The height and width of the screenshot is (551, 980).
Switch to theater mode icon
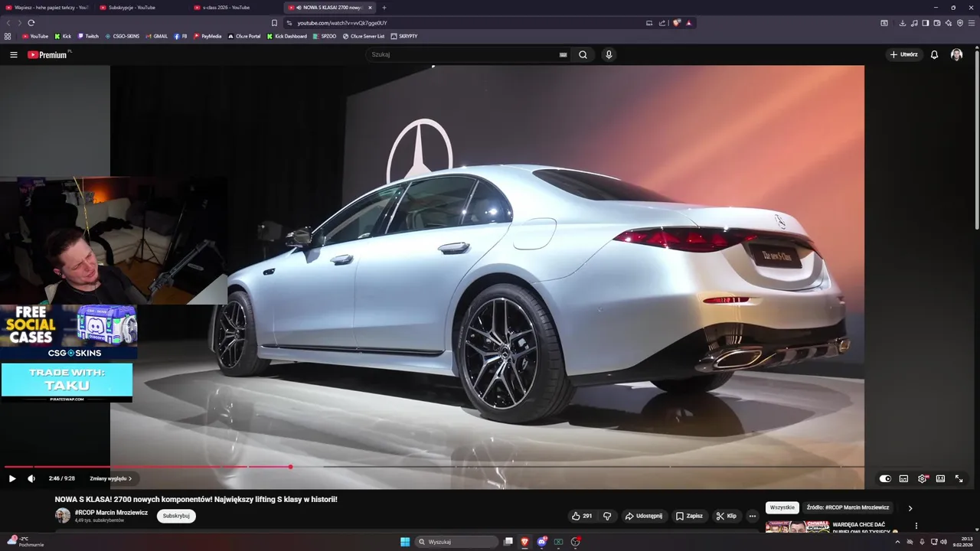(x=940, y=478)
